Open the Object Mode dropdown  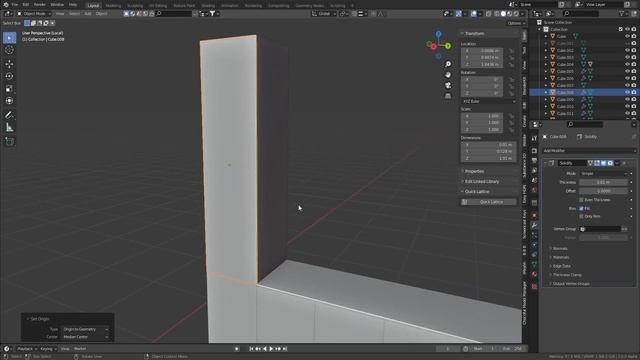[x=34, y=14]
